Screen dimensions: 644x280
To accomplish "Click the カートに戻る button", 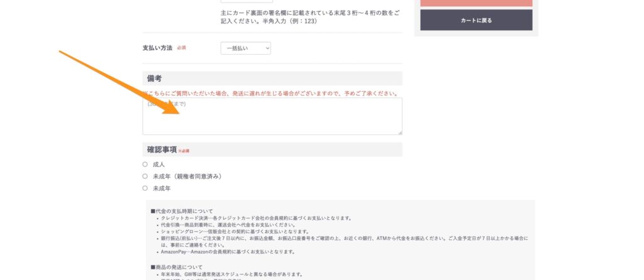I will (x=476, y=20).
